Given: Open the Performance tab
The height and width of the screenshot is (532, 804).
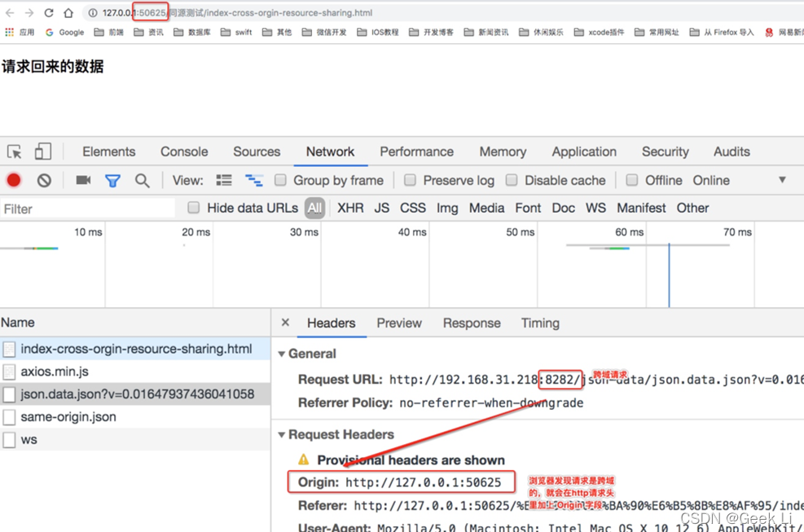Looking at the screenshot, I should pyautogui.click(x=416, y=152).
